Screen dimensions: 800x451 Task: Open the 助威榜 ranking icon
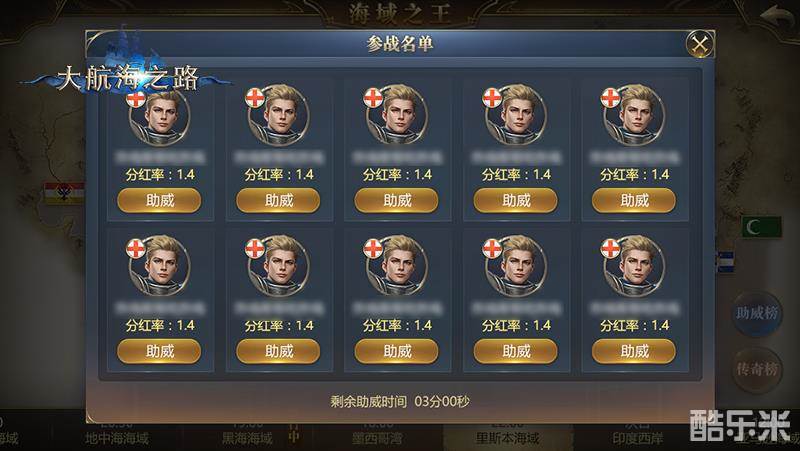coord(757,313)
